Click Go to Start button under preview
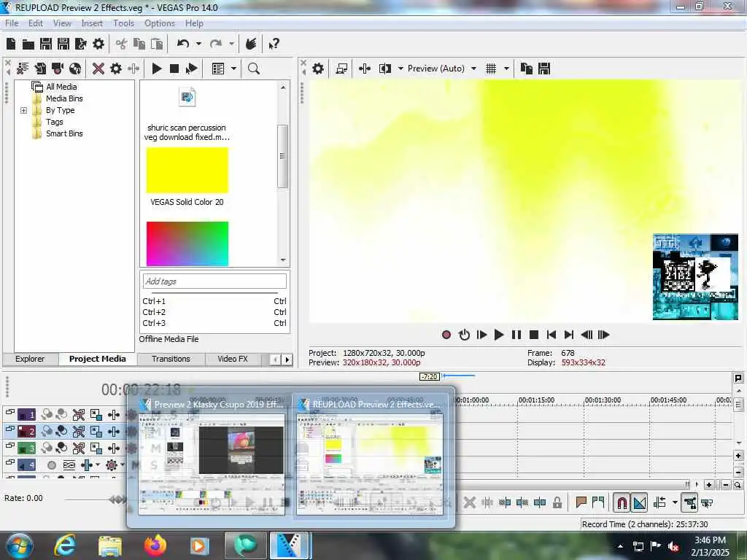This screenshot has width=747, height=560. (551, 335)
